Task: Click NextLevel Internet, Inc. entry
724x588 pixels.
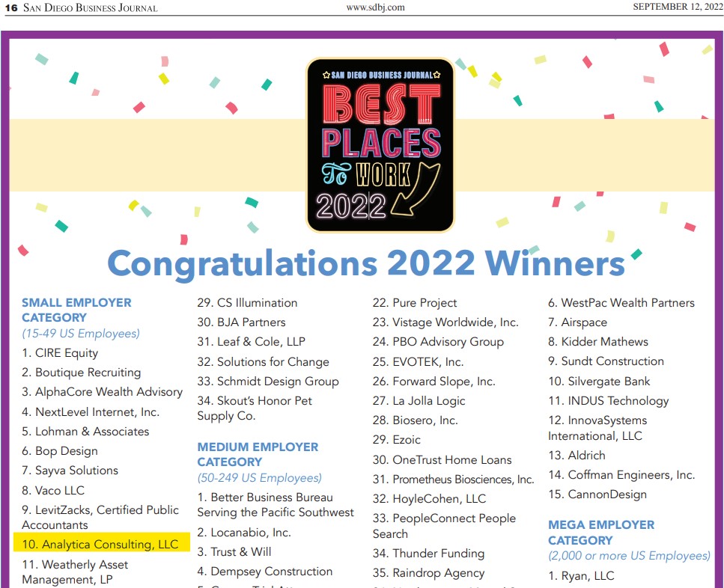Action: click(x=91, y=412)
